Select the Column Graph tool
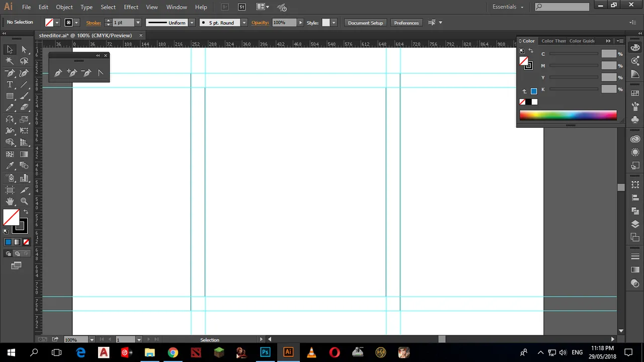Viewport: 644px width, 362px height. tap(24, 178)
